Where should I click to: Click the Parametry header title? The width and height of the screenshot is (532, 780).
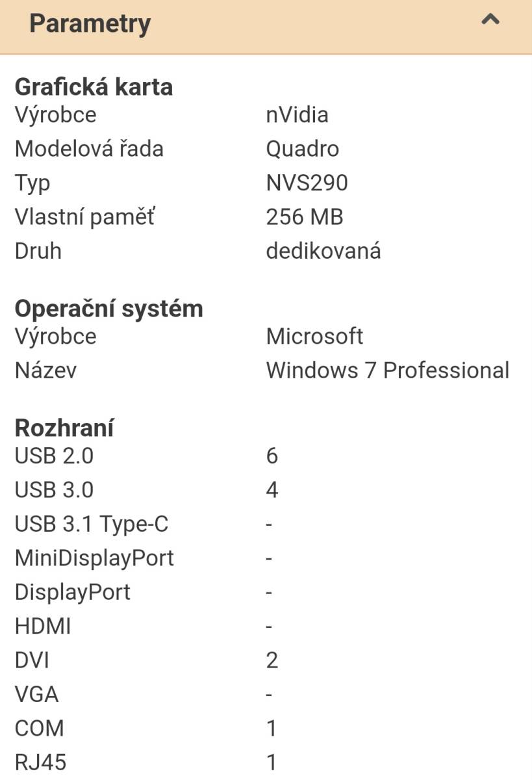click(90, 24)
